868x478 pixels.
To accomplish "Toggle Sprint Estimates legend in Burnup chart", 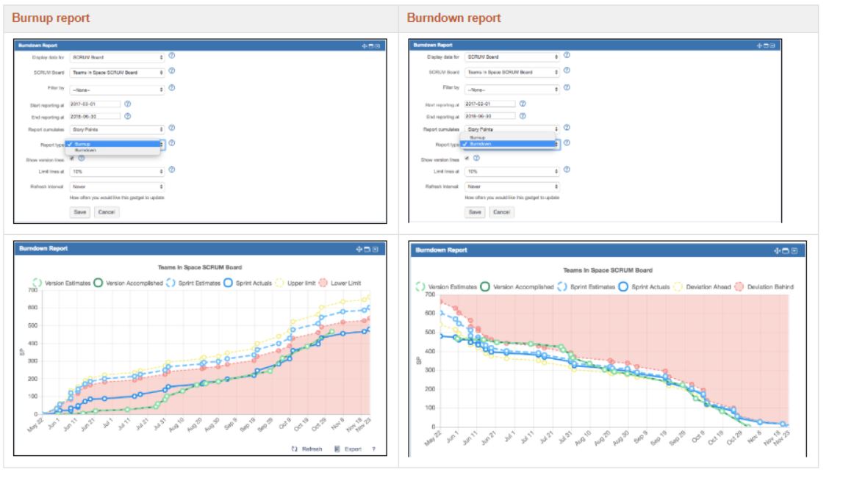I will [193, 283].
